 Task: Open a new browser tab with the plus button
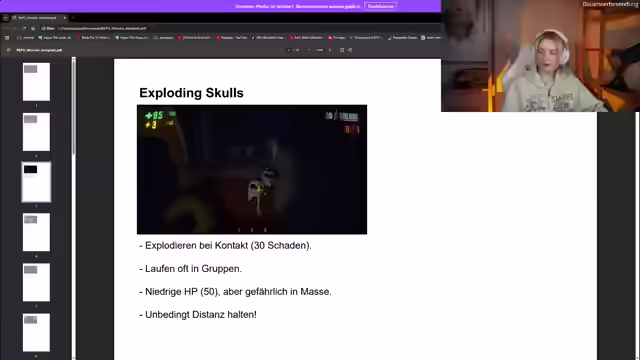point(73,18)
